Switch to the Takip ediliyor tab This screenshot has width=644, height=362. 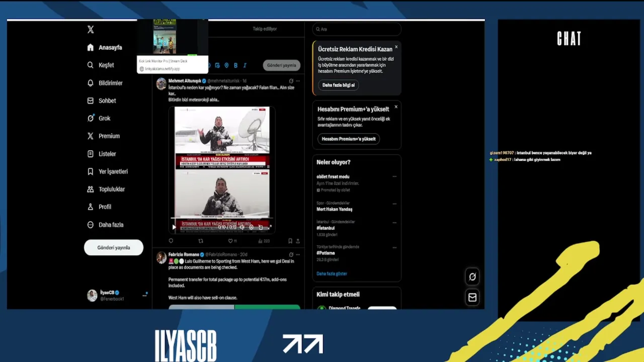(265, 29)
